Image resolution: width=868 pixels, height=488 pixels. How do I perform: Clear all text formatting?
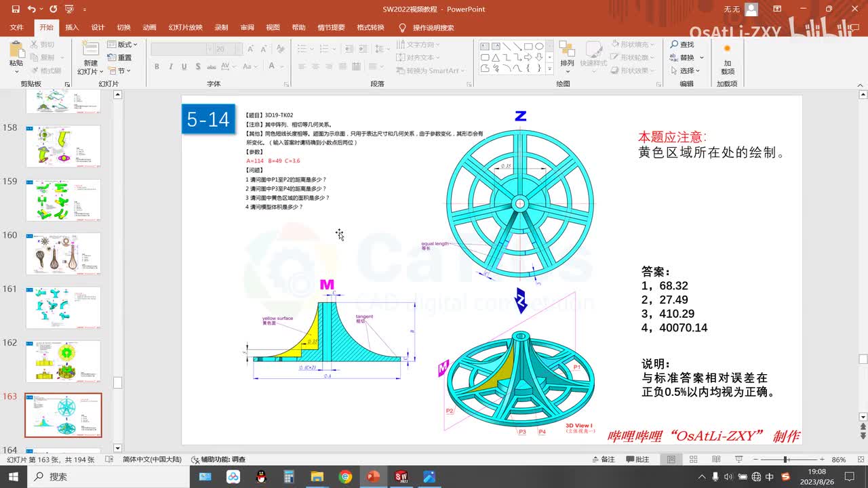(281, 49)
